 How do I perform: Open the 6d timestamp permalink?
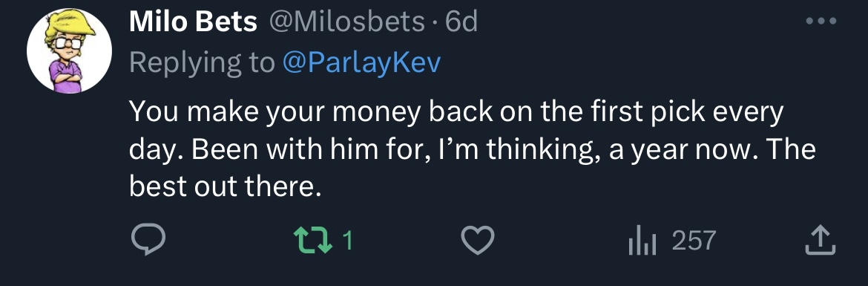461,22
